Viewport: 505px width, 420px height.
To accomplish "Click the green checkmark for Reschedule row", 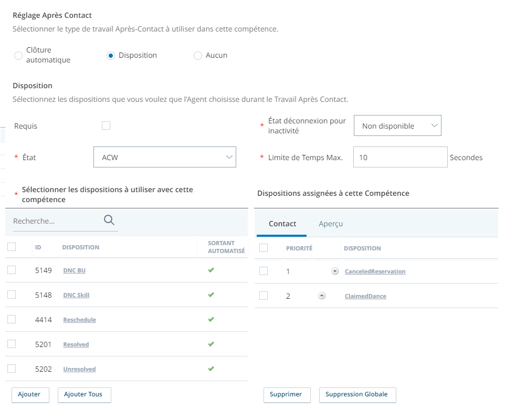I will coord(211,319).
